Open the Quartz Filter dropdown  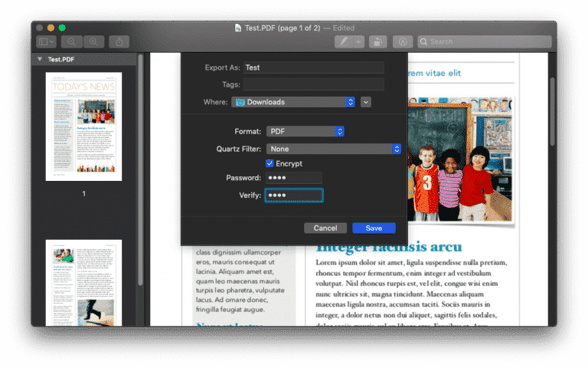[x=333, y=149]
